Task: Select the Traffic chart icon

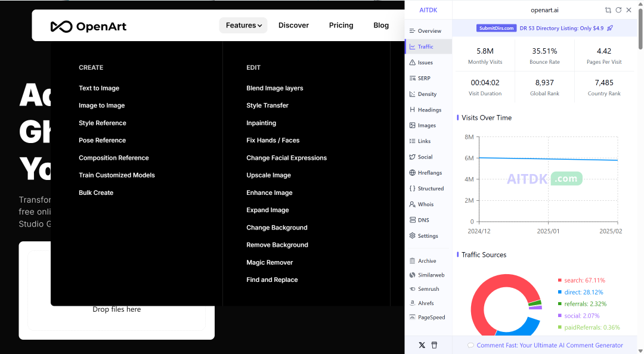Action: (412, 47)
